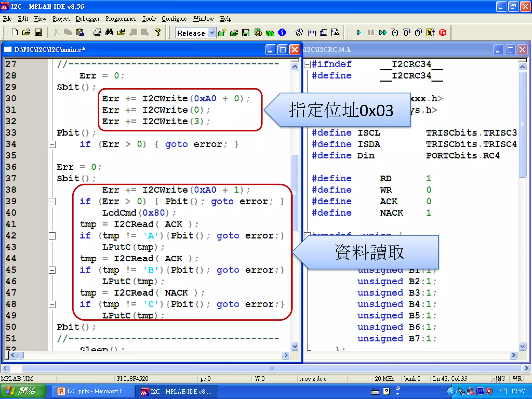
Task: Click main.c editor scroll-down arrow
Action: point(295,346)
